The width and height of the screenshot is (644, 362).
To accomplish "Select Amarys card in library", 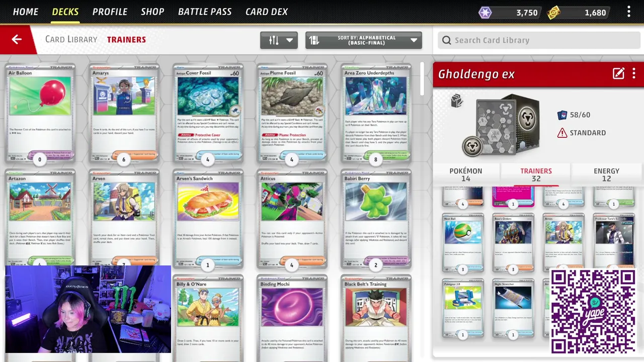I will 124,113.
